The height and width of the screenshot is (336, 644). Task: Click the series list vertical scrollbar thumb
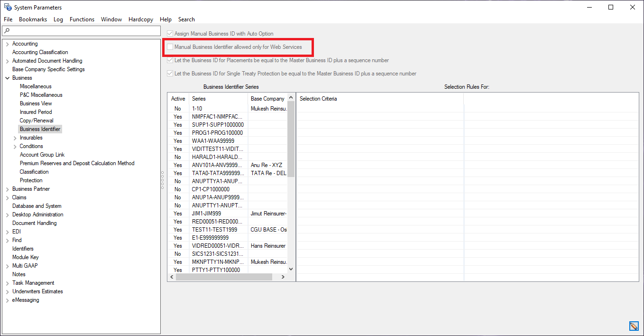[291, 138]
